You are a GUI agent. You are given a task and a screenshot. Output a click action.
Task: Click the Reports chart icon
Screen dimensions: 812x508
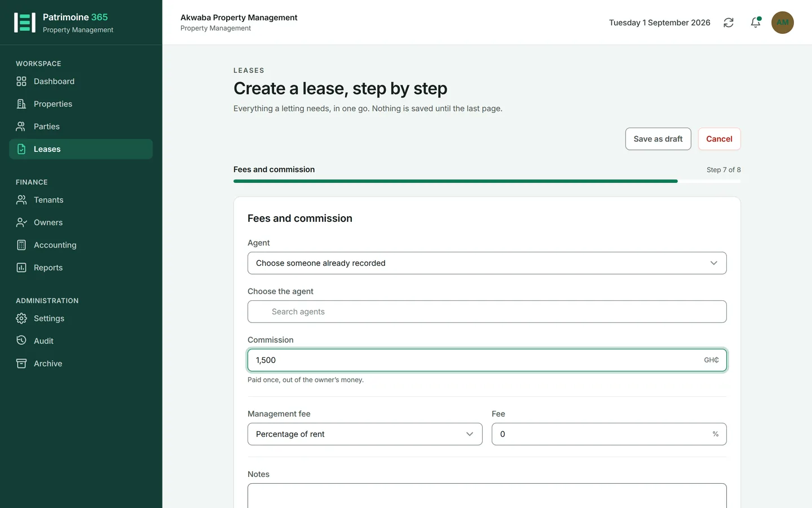(21, 268)
